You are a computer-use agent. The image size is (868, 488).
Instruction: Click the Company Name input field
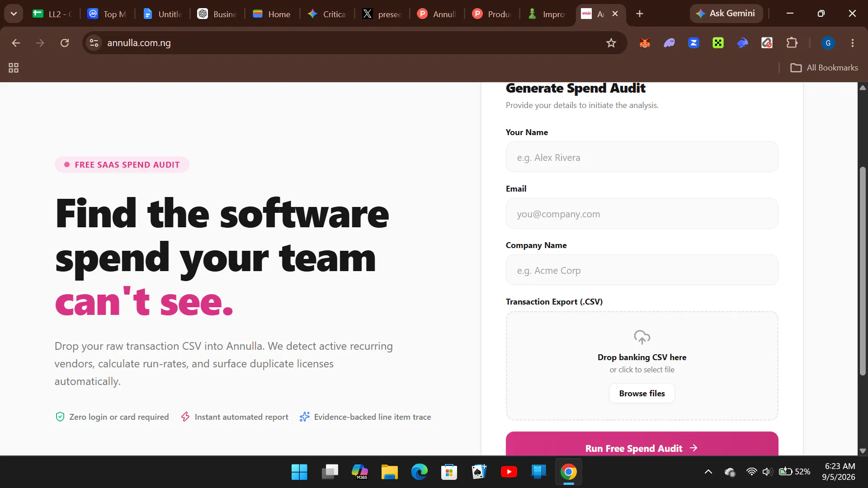click(x=642, y=270)
